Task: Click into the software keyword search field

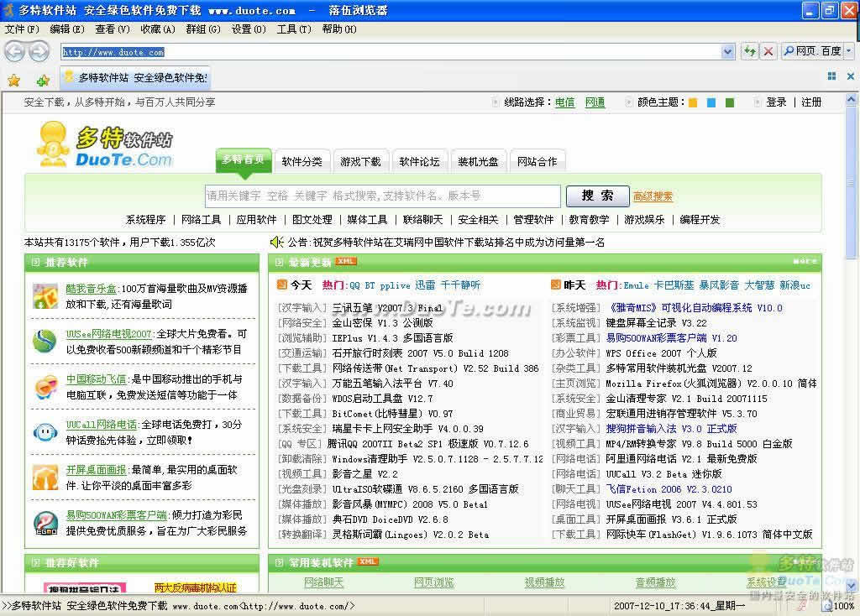Action: pyautogui.click(x=382, y=196)
